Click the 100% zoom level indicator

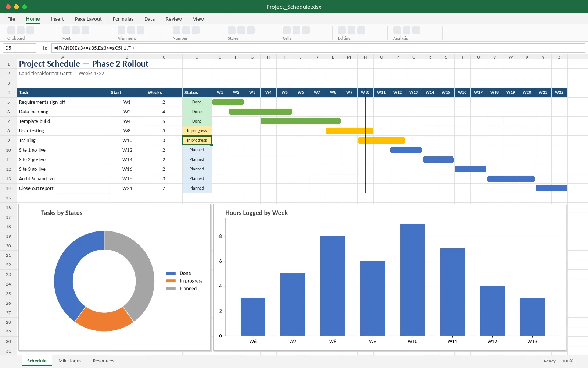(x=567, y=361)
